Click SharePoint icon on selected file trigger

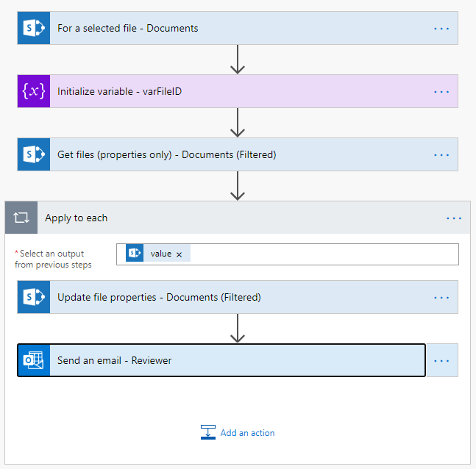click(x=34, y=28)
